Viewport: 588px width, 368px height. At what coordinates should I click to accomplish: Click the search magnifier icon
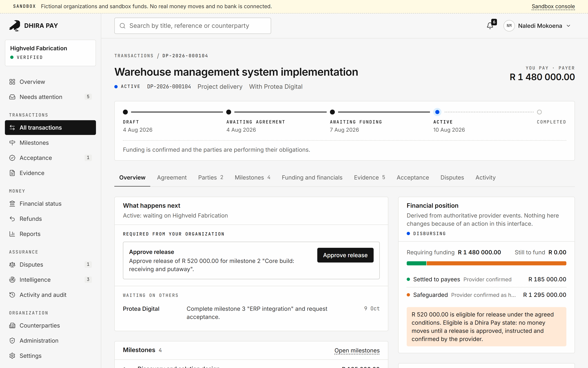122,26
